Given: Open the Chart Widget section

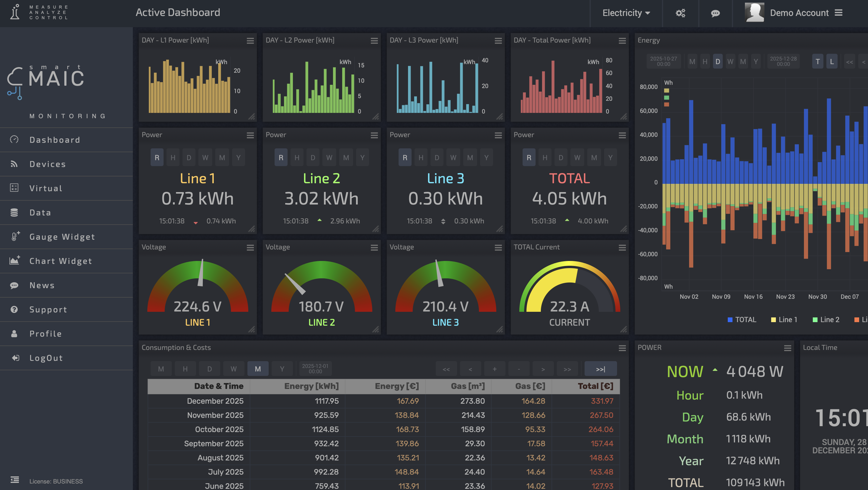Looking at the screenshot, I should tap(60, 261).
